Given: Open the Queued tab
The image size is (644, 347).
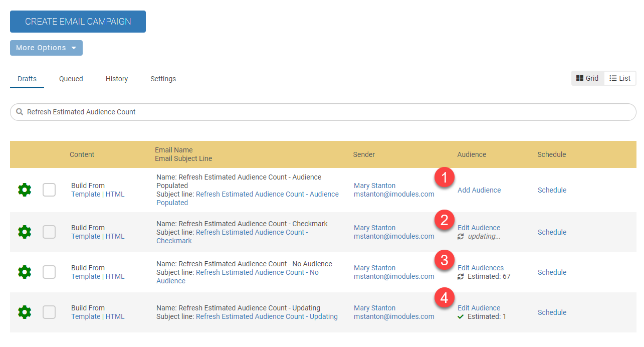Looking at the screenshot, I should pos(71,79).
